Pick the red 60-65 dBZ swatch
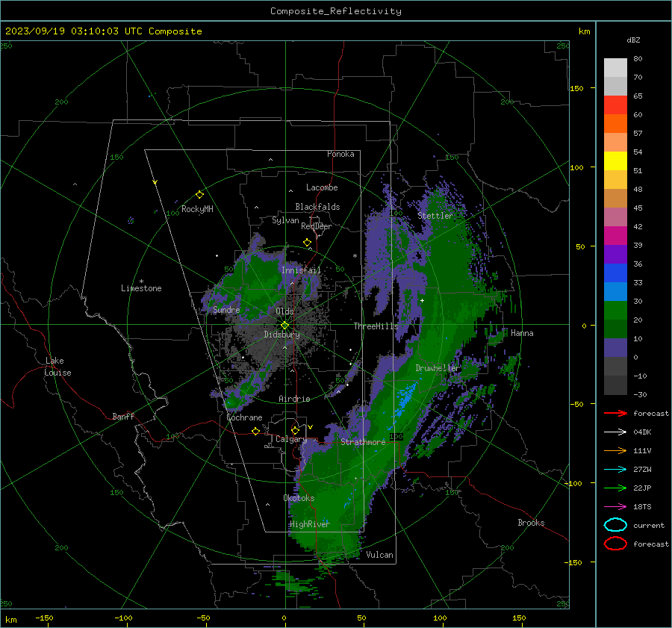Screen dimensions: 672x628 point(615,105)
